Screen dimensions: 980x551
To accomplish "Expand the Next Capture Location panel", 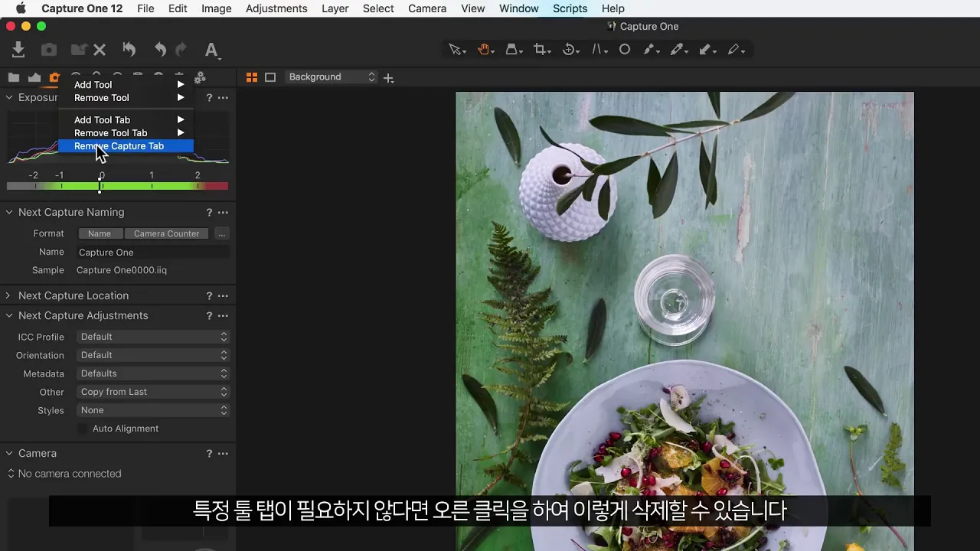I will pos(9,296).
